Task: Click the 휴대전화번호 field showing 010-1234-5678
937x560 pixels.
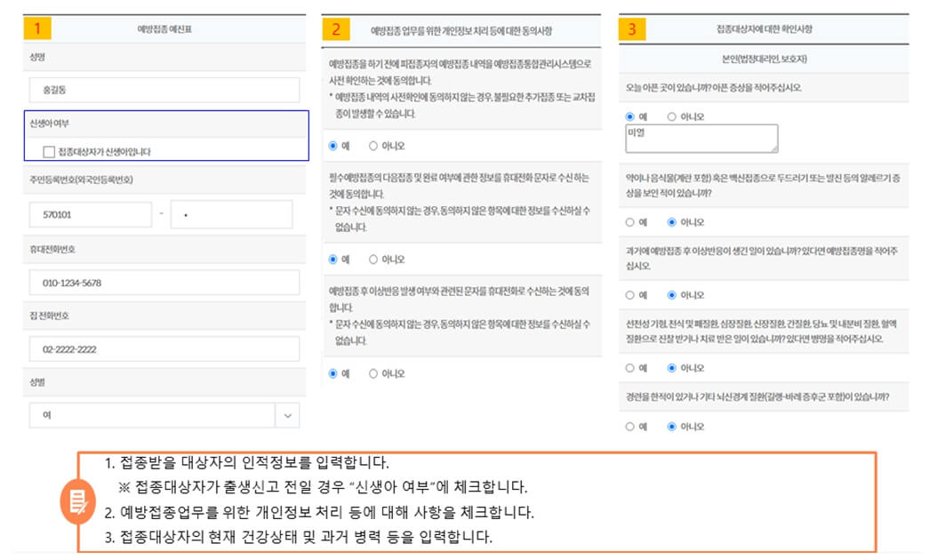Action: coord(164,283)
